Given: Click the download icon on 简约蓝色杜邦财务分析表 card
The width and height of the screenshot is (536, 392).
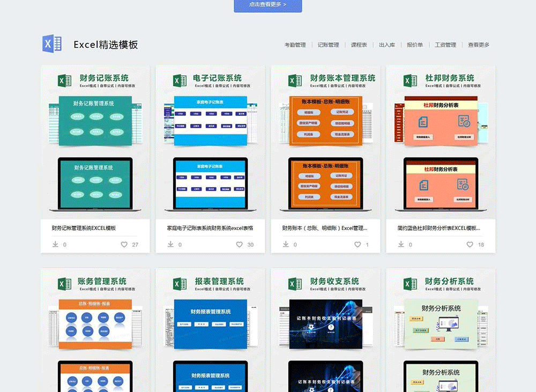Looking at the screenshot, I should 401,244.
